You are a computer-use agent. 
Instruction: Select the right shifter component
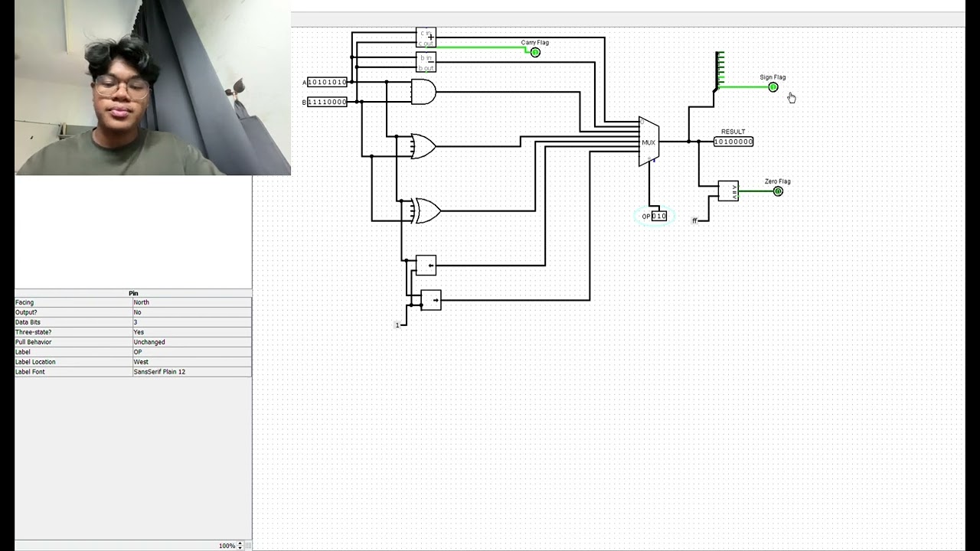click(431, 300)
